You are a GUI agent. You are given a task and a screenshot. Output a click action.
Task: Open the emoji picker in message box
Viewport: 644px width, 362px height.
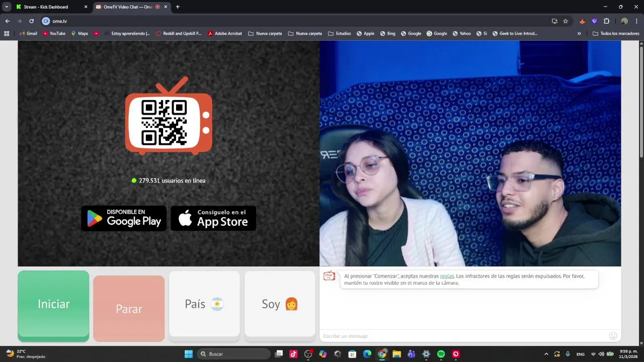click(x=613, y=336)
